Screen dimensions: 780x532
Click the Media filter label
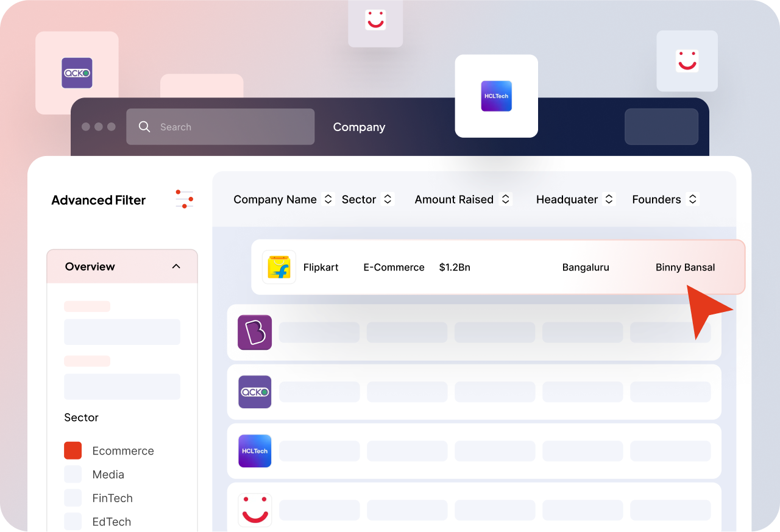pos(108,475)
